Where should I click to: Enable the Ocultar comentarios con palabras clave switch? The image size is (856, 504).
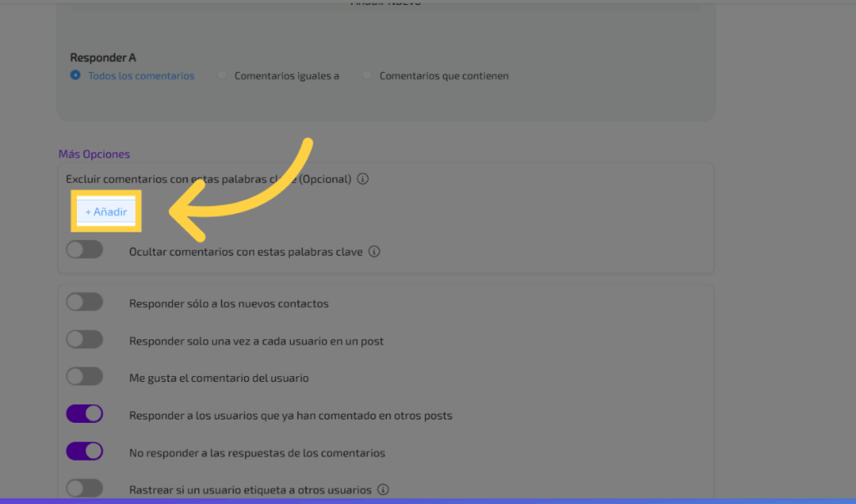point(84,250)
